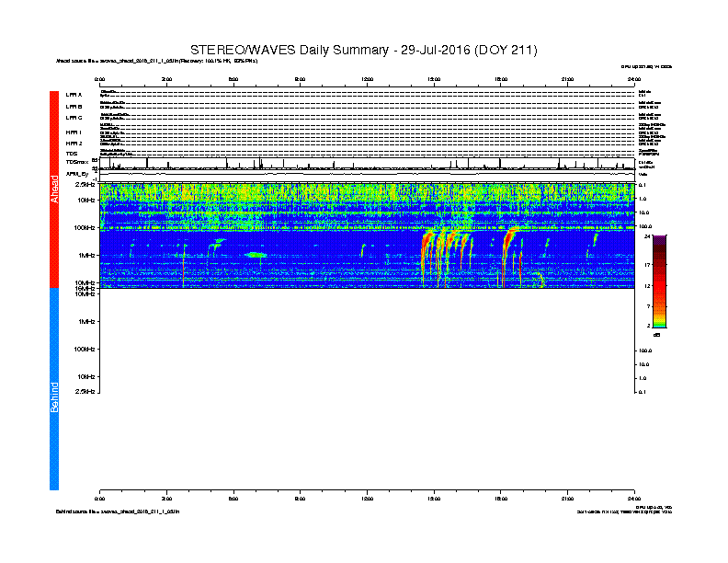Image resolution: width=728 pixels, height=563 pixels.
Task: Click the 100kHz label on the Ahead spectrogram
Action: tap(85, 227)
